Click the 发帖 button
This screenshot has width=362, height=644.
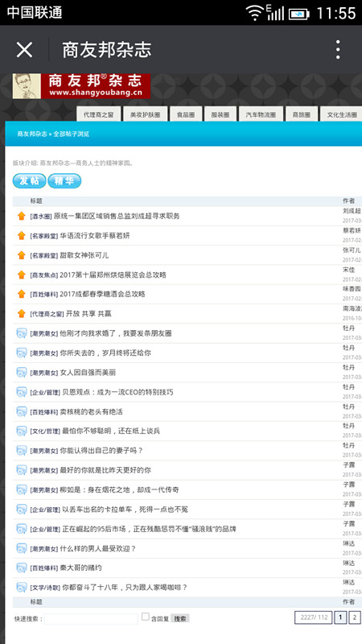coord(29,181)
